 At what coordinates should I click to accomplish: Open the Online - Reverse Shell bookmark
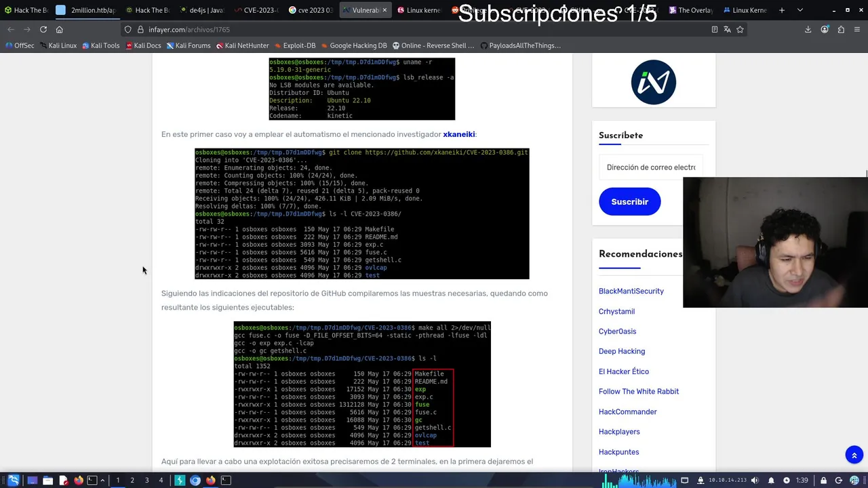pos(433,45)
